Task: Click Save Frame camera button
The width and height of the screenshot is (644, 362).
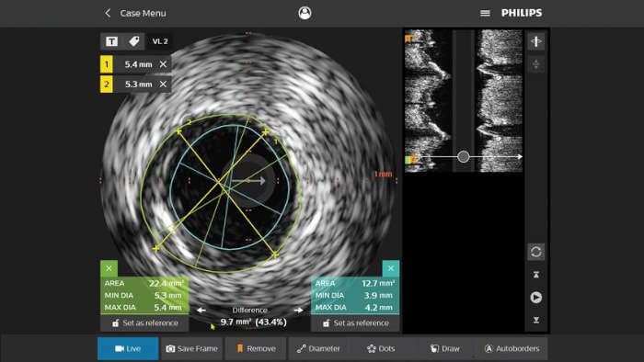Action: 191,348
